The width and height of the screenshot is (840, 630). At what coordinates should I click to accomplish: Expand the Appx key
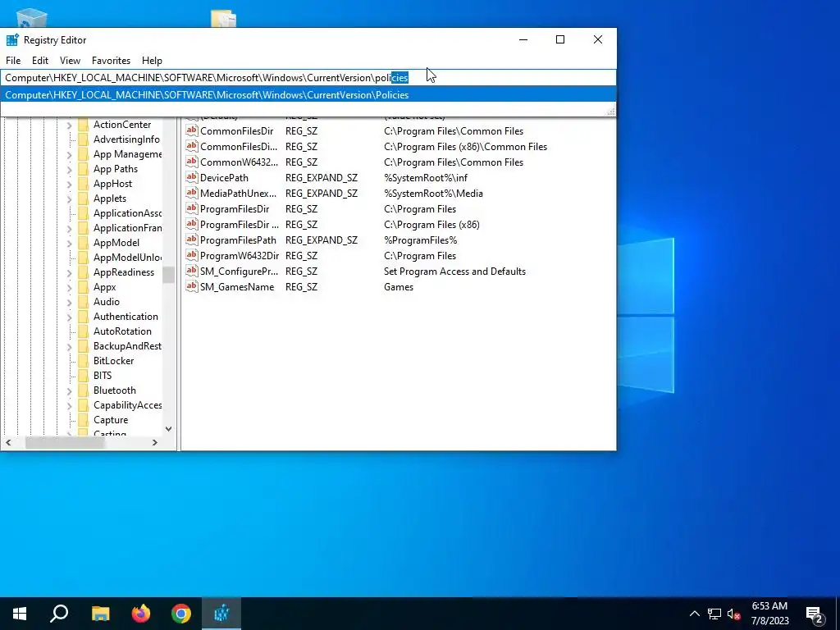pos(69,287)
